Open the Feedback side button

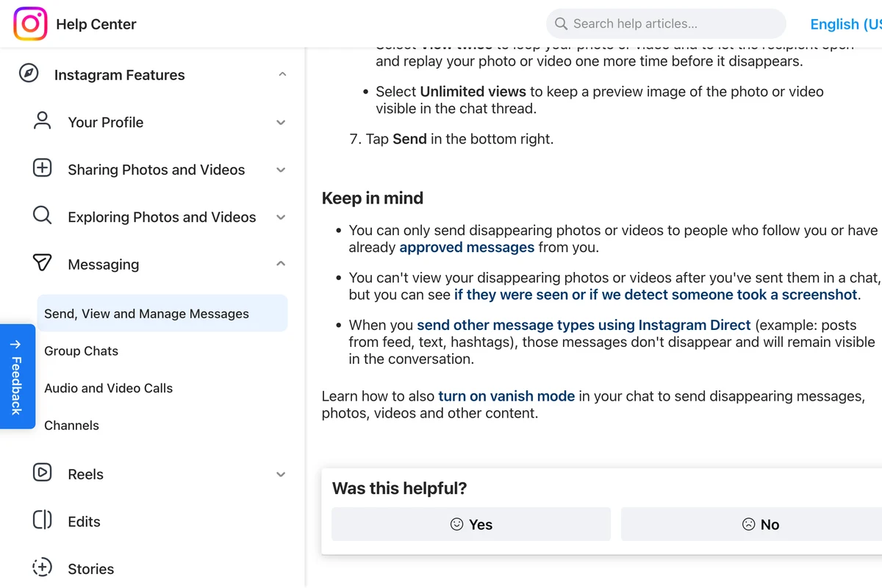point(17,376)
